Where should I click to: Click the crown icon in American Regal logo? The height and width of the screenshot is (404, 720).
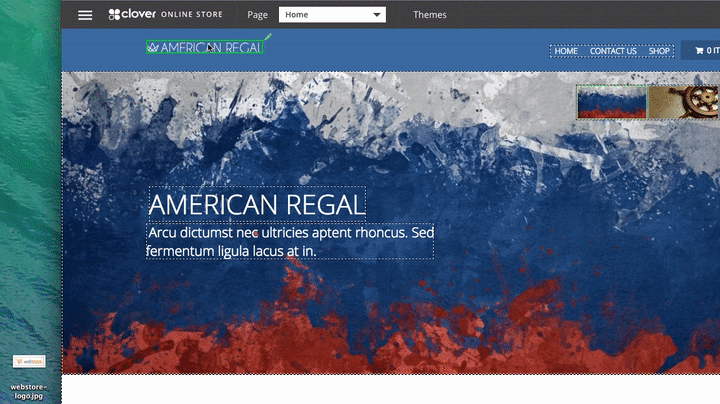152,47
